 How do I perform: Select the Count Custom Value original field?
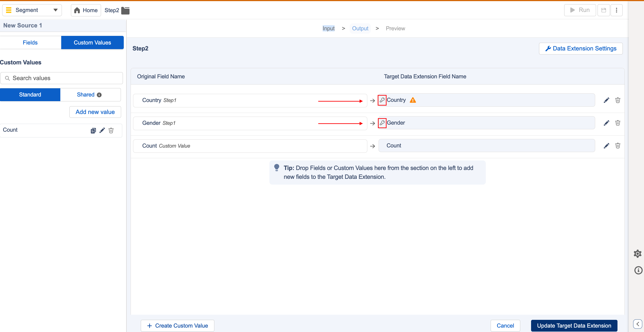[250, 146]
